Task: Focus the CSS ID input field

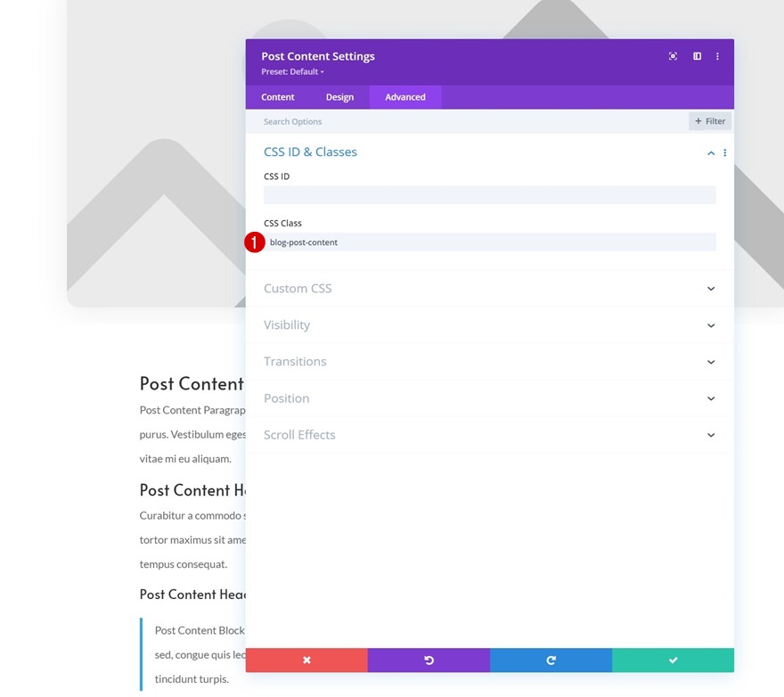Action: [489, 195]
